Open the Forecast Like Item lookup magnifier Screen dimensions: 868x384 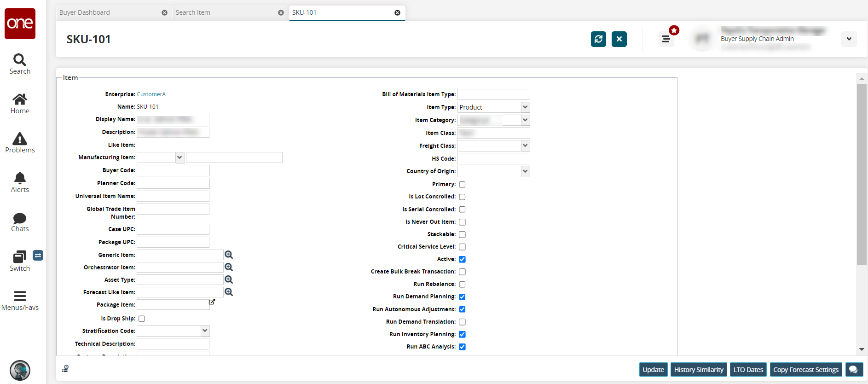coord(229,292)
